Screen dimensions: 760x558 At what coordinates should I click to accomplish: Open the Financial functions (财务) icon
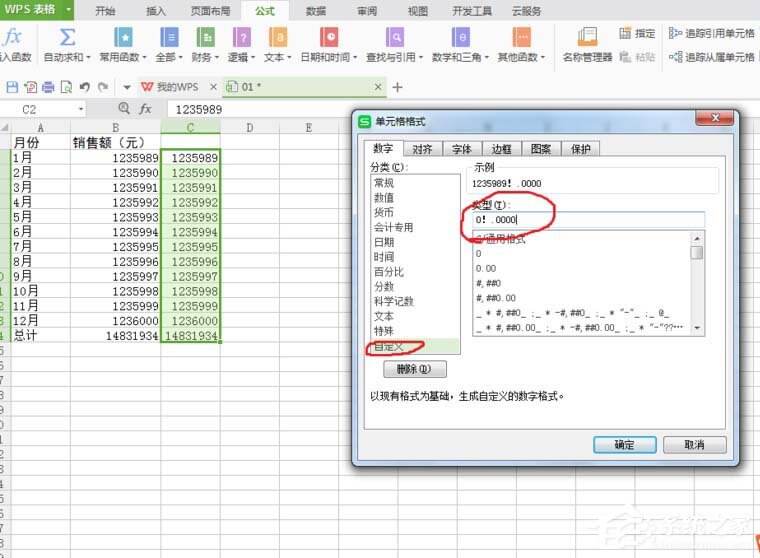pyautogui.click(x=206, y=37)
